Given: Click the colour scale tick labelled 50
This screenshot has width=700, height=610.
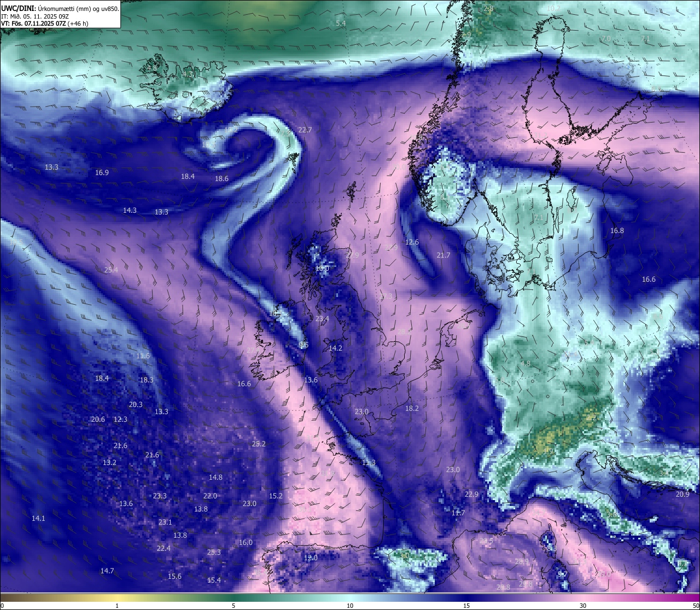Looking at the screenshot, I should point(695,605).
